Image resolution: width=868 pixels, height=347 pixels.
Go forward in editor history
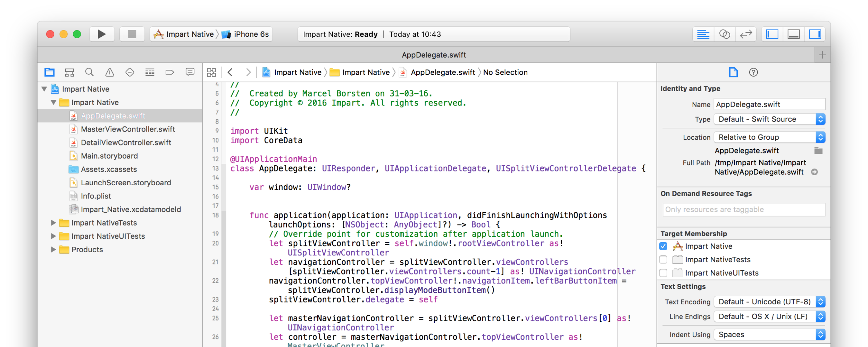coord(248,72)
